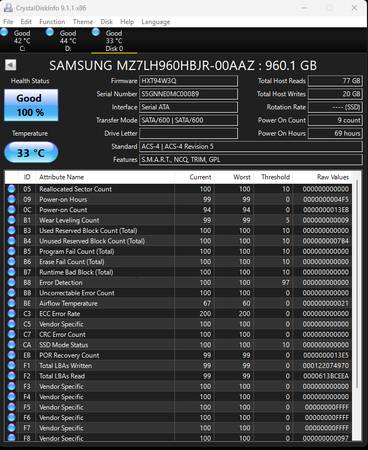368x450 pixels.
Task: Click the previous disk arrow icon
Action: [11, 65]
